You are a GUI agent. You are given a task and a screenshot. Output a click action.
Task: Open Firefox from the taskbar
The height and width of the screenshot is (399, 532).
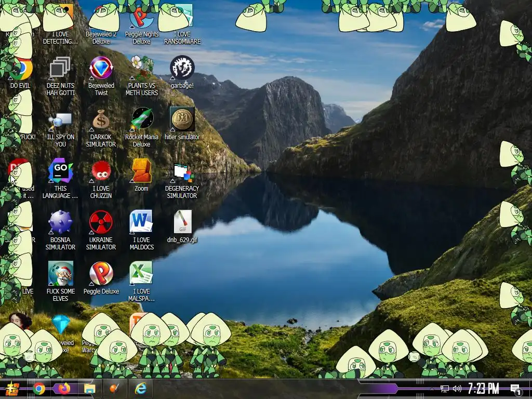click(x=64, y=389)
